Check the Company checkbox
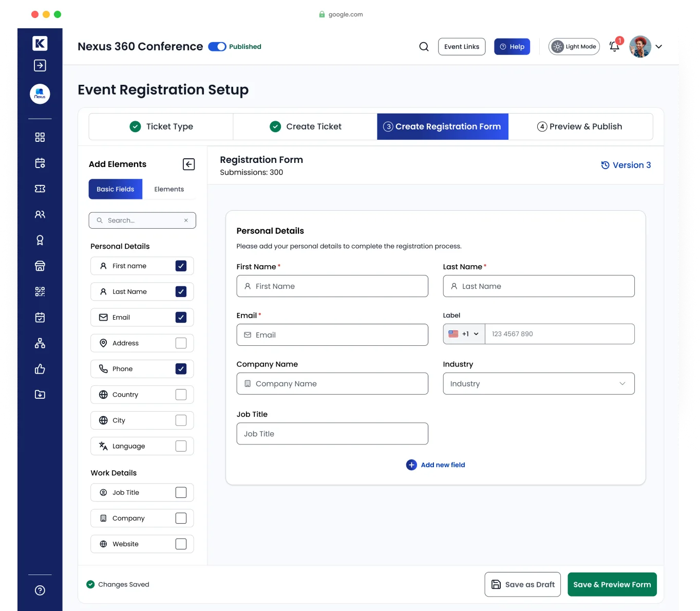The image size is (700, 611). point(181,518)
